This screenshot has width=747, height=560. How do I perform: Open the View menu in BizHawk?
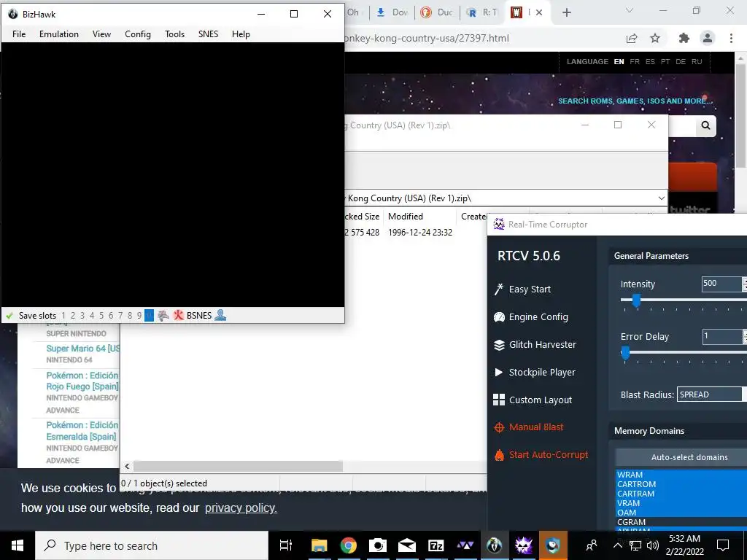tap(101, 34)
